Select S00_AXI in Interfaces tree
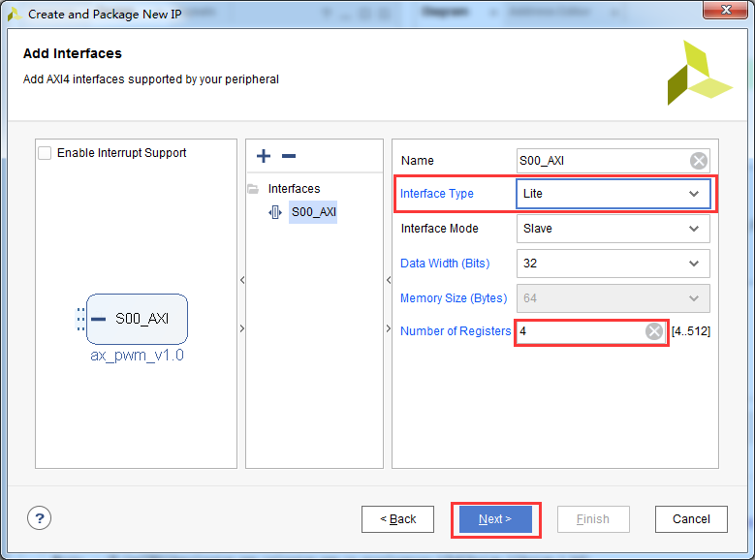The width and height of the screenshot is (755, 560). [313, 212]
